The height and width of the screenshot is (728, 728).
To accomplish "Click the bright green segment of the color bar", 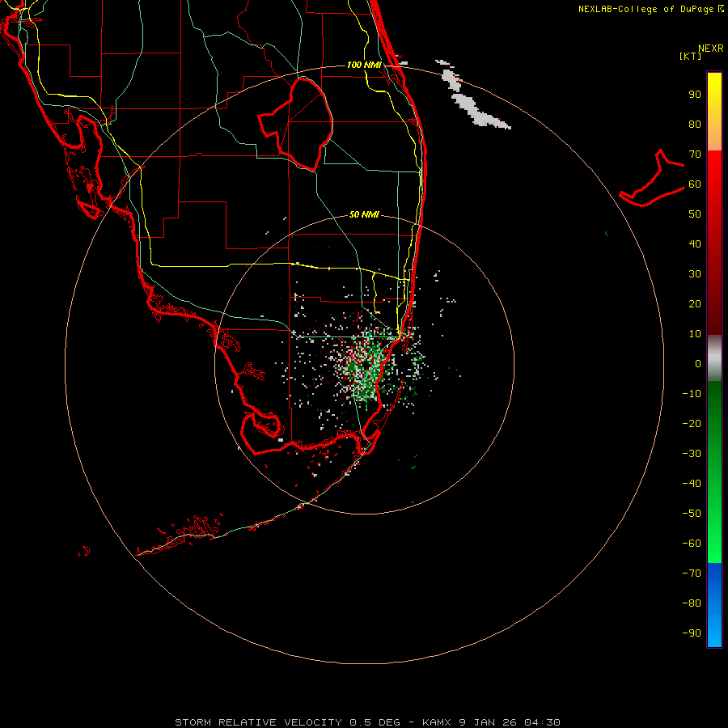I will coord(714,472).
